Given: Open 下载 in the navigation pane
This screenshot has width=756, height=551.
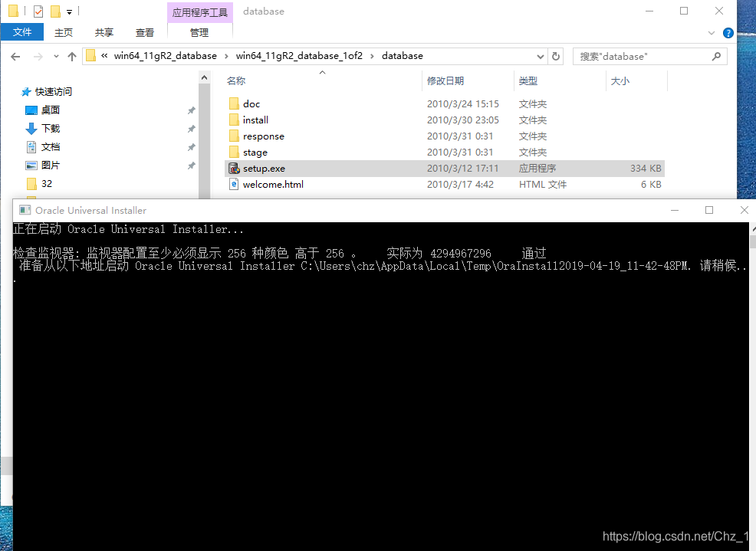Looking at the screenshot, I should [x=50, y=128].
